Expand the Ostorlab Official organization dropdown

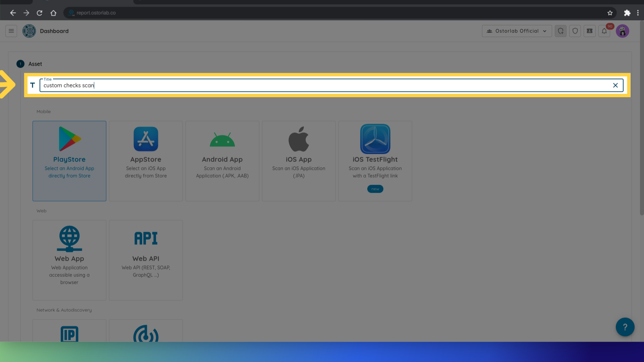(517, 31)
